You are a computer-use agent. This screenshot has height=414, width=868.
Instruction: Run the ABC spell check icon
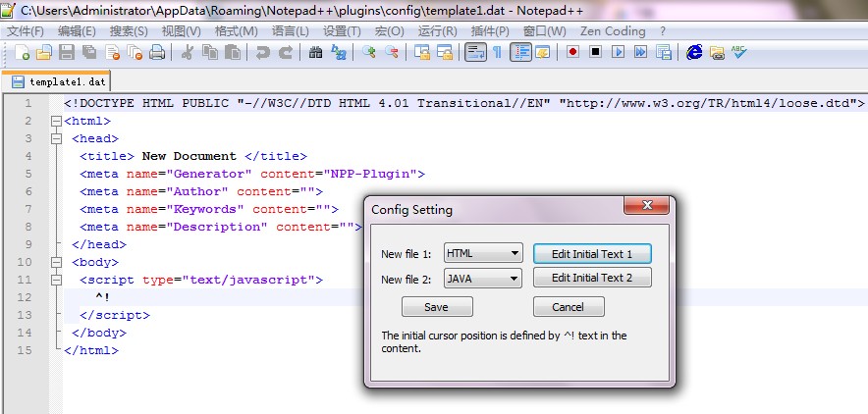point(738,53)
